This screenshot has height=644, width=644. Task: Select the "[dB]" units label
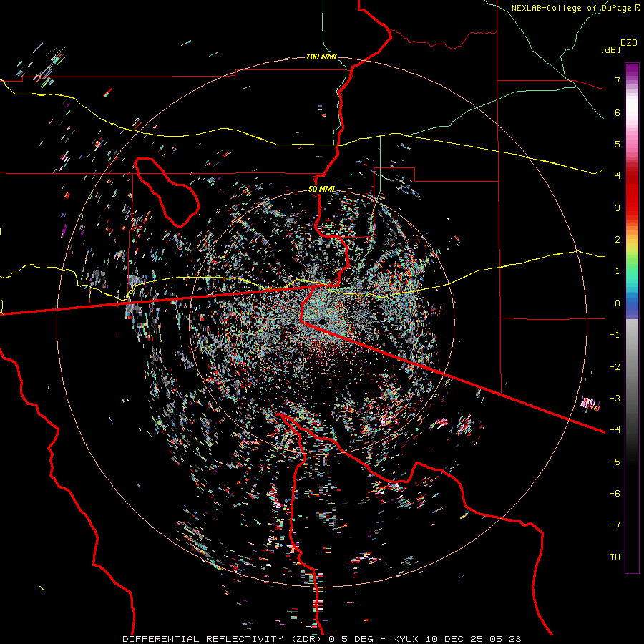[x=610, y=50]
